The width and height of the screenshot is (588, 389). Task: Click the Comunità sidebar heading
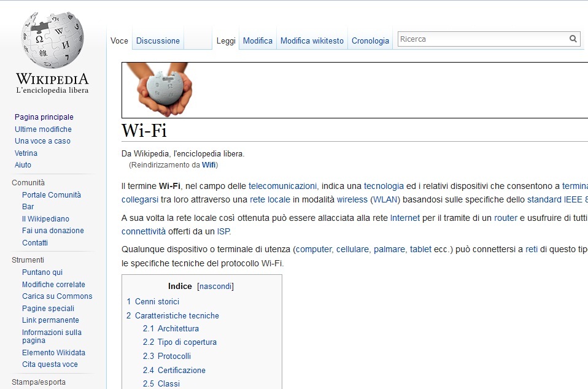28,182
